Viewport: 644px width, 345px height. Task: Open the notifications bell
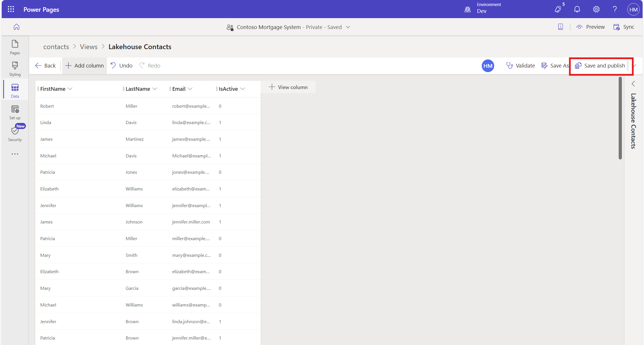577,9
